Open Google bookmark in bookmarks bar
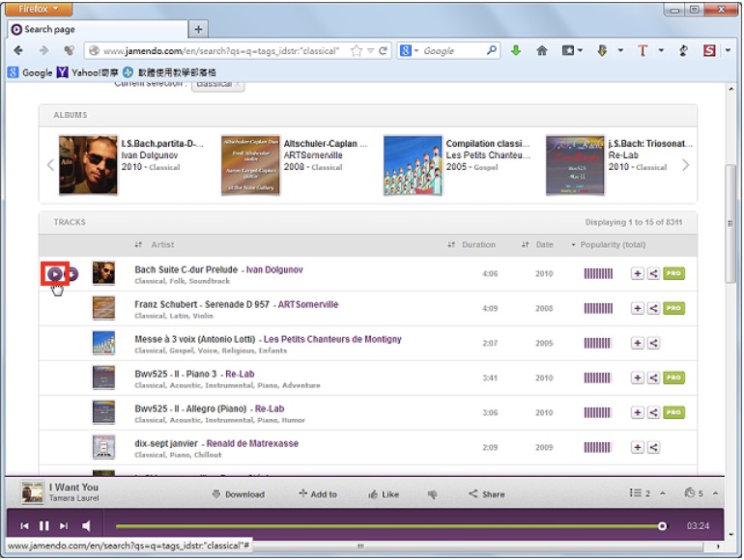 (30, 72)
